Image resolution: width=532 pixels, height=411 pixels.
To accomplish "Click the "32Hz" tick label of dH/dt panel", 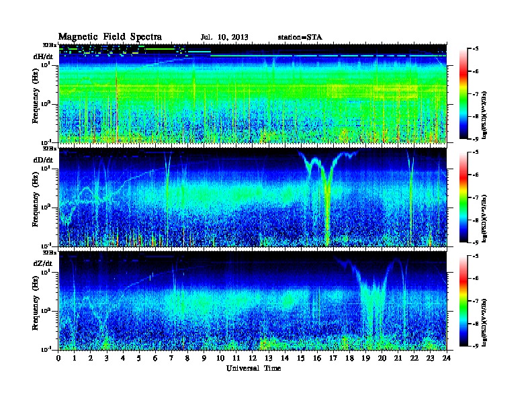I will (x=49, y=44).
